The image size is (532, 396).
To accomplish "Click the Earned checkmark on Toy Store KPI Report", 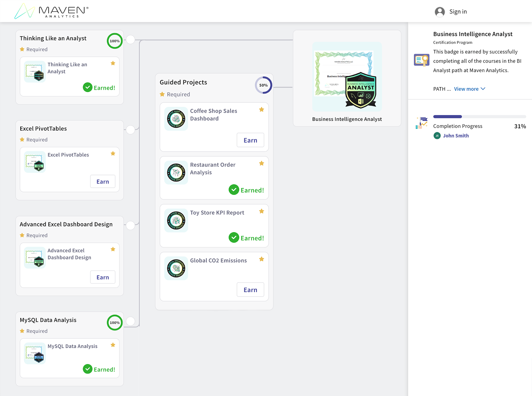I will pos(234,238).
